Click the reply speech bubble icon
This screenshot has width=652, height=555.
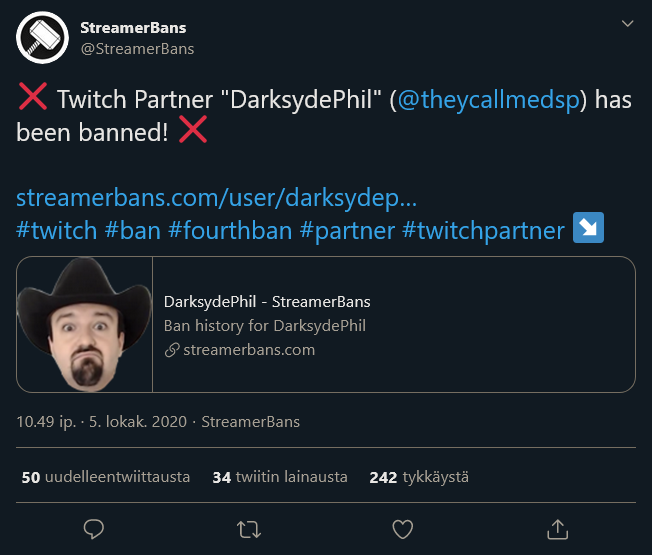[94, 527]
